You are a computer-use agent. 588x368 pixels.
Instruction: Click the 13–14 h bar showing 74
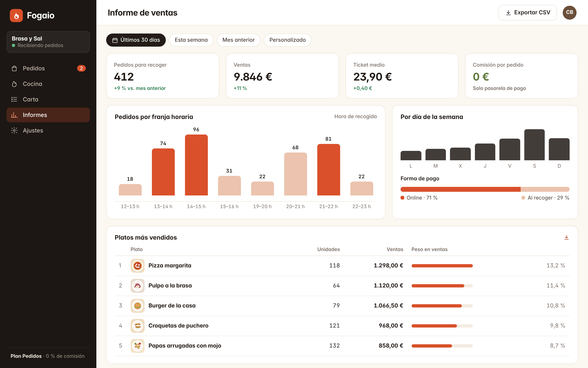point(163,172)
